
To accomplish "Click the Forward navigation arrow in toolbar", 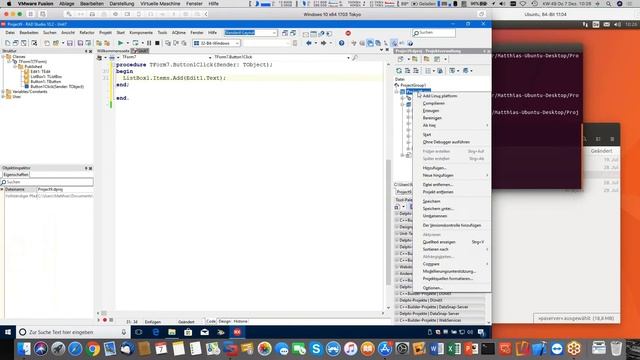I will tap(323, 43).
